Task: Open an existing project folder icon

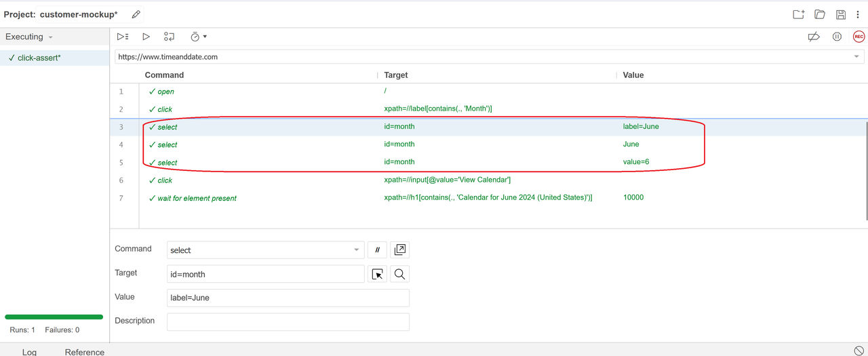Action: pos(820,14)
